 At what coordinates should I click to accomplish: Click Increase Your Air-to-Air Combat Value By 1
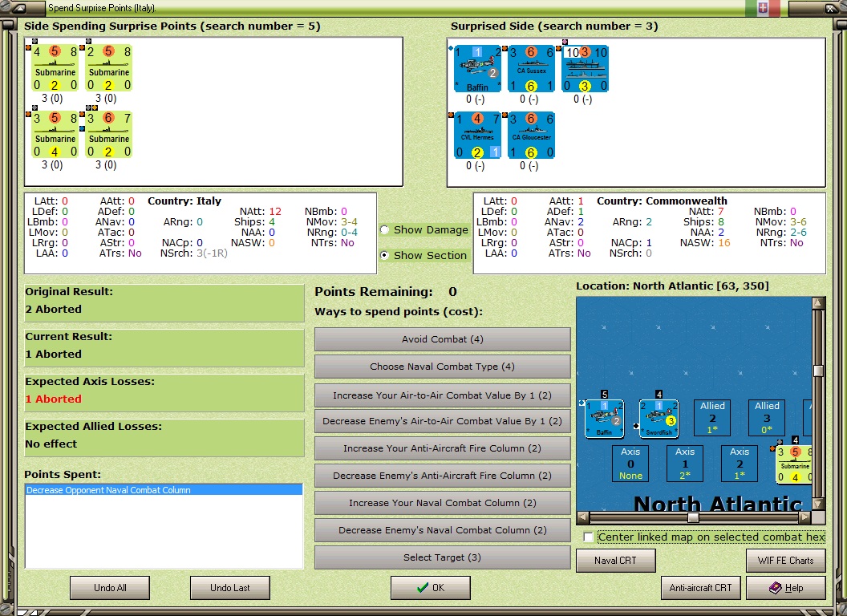coord(443,395)
